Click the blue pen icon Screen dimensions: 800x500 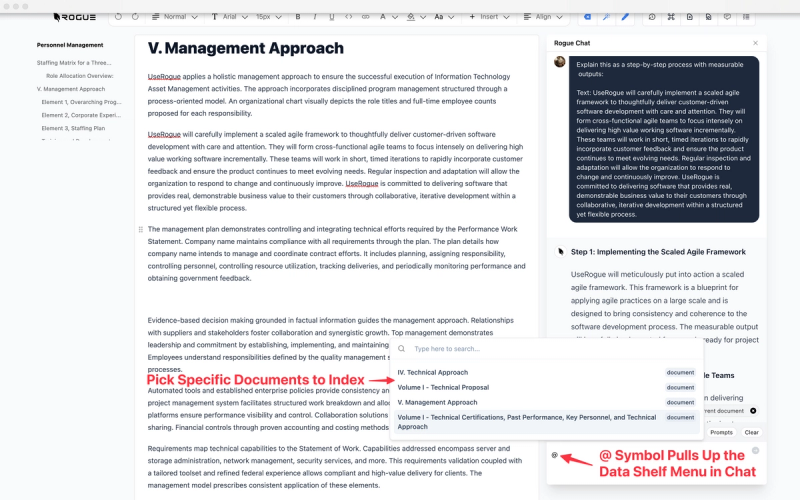click(625, 17)
